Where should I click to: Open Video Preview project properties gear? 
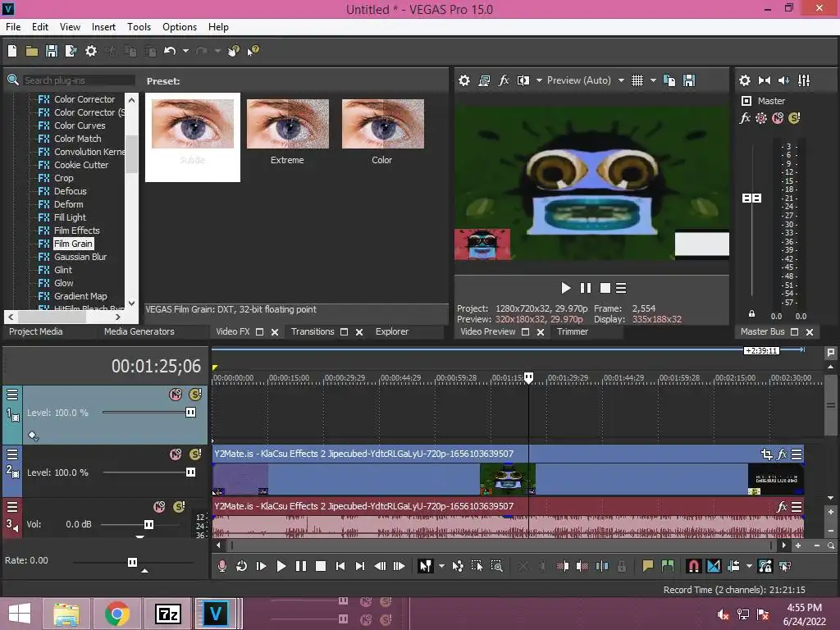464,80
